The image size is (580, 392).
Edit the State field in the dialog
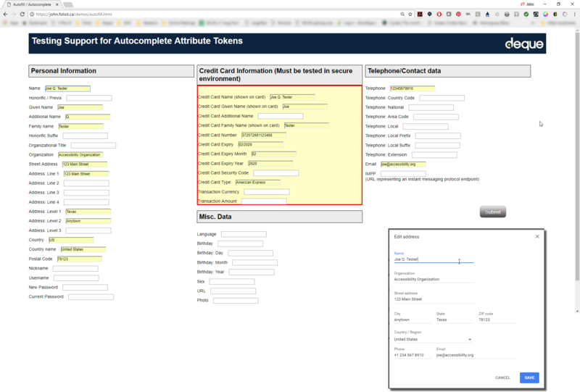click(x=455, y=320)
